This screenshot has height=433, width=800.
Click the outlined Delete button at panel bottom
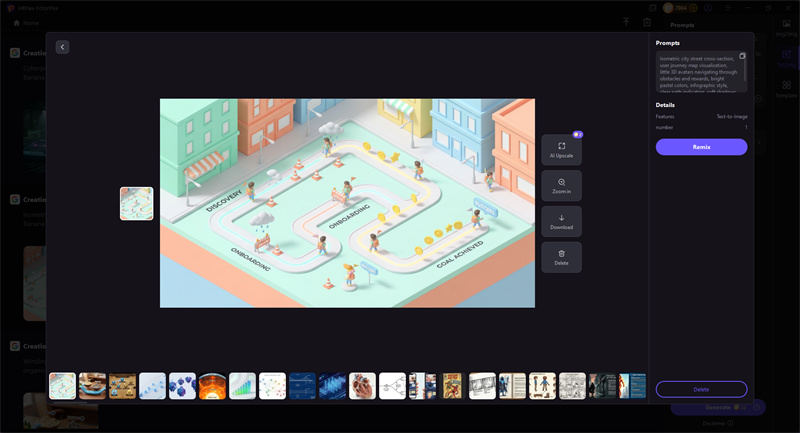[701, 389]
